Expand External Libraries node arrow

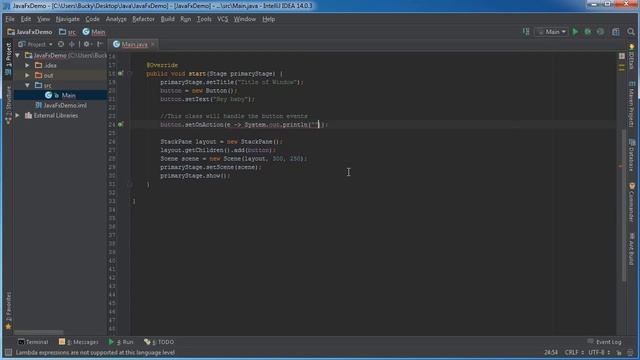[18, 116]
